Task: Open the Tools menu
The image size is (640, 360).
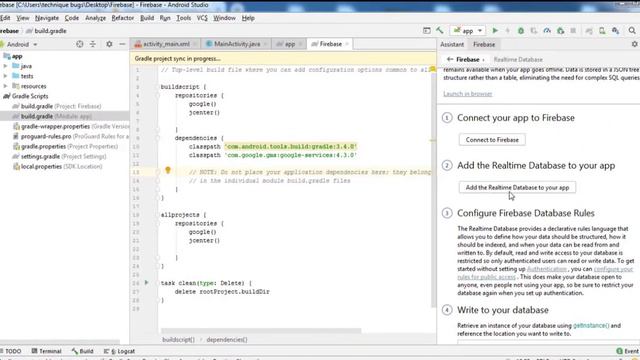Action: tap(184, 18)
